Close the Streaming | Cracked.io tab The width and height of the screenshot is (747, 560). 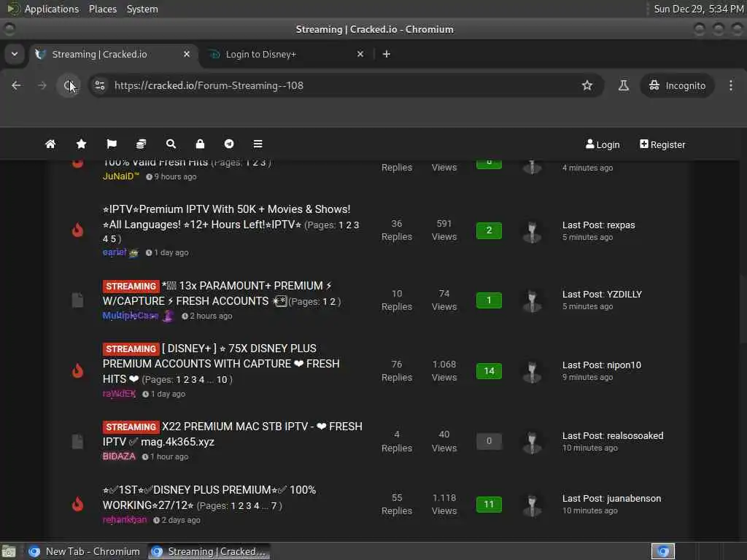[187, 54]
